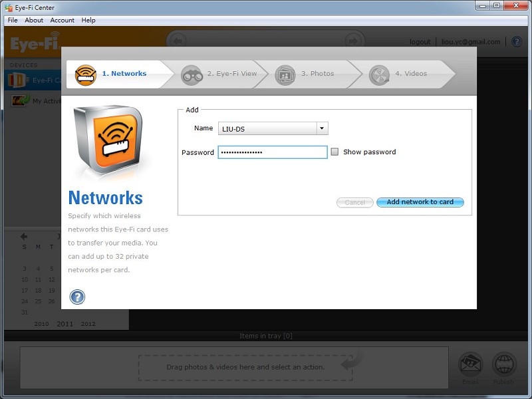Select day 25 in the calendar
The width and height of the screenshot is (532, 399).
tap(38, 301)
